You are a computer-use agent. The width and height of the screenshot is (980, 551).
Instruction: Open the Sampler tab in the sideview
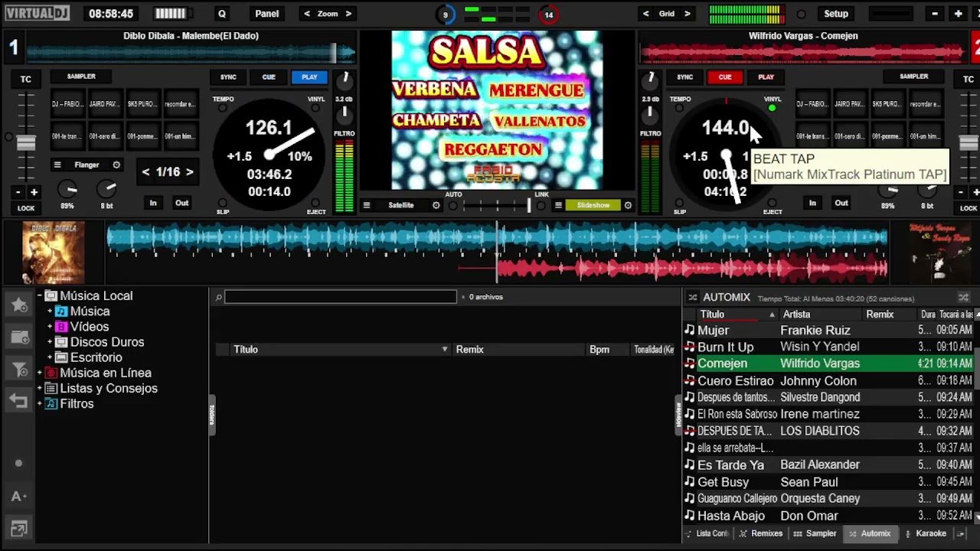[x=815, y=533]
